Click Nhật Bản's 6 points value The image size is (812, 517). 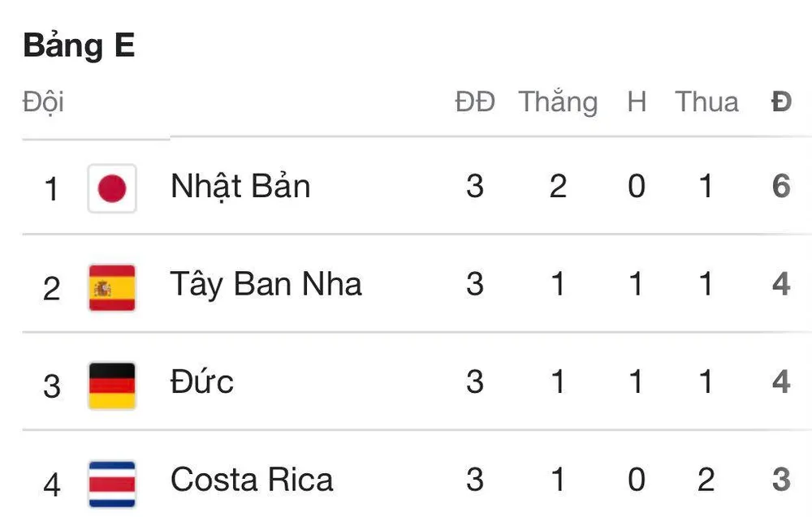tap(781, 187)
